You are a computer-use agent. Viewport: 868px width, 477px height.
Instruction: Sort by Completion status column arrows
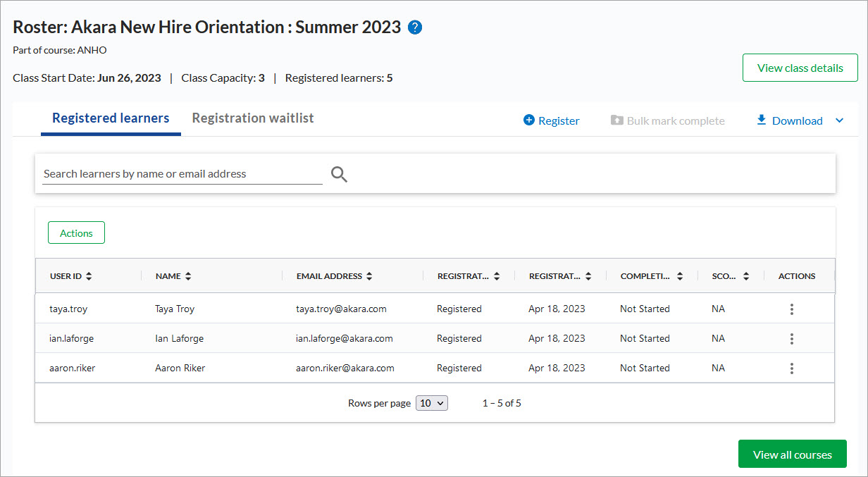point(680,277)
